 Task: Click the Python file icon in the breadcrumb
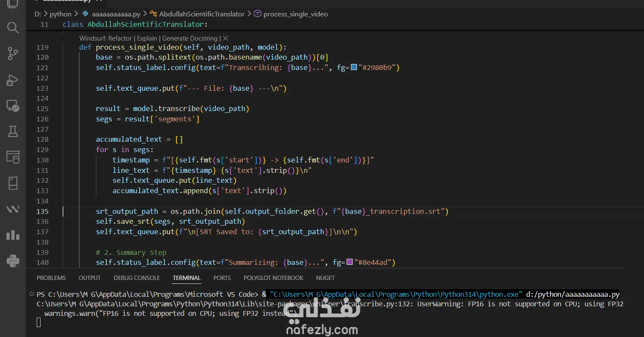coord(85,14)
